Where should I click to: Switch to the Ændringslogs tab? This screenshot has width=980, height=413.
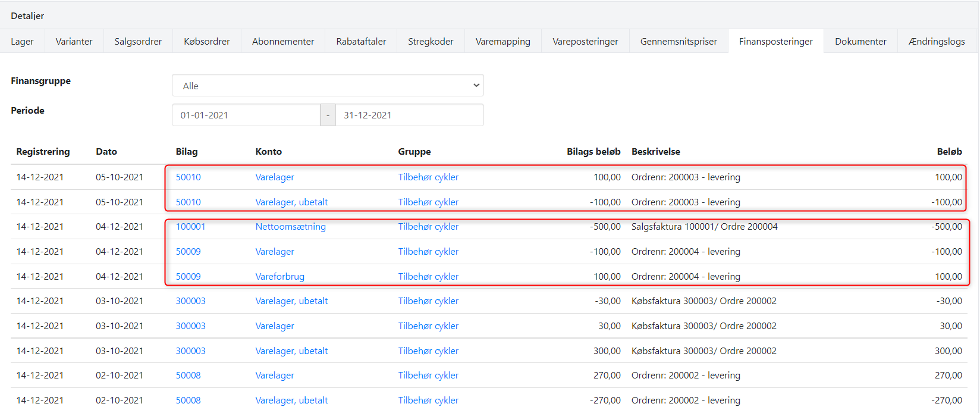937,42
